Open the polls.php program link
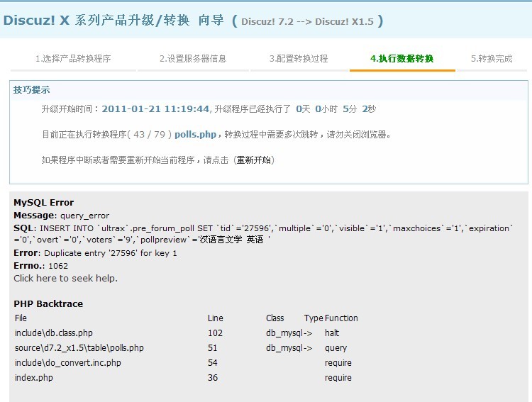The height and width of the screenshot is (402, 532). (195, 134)
